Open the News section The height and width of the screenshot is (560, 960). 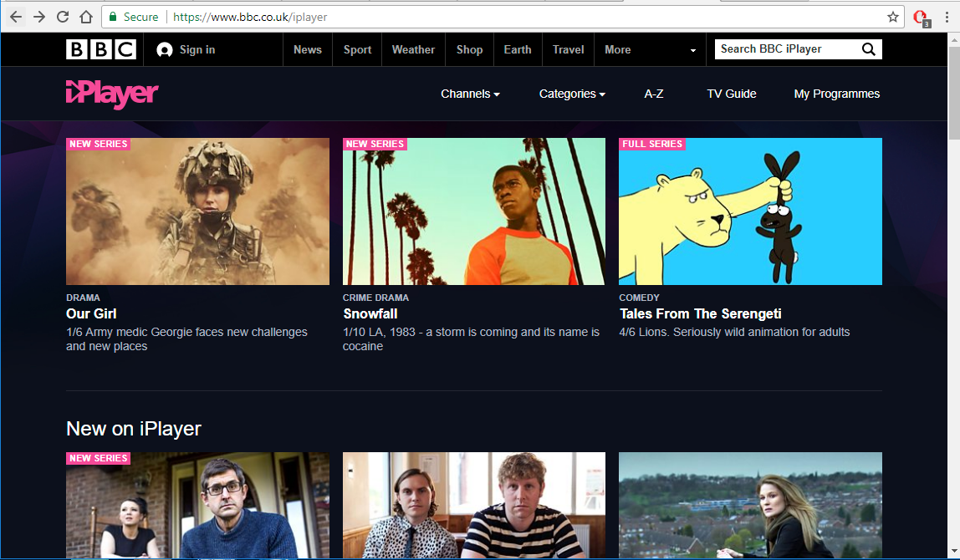pos(308,49)
